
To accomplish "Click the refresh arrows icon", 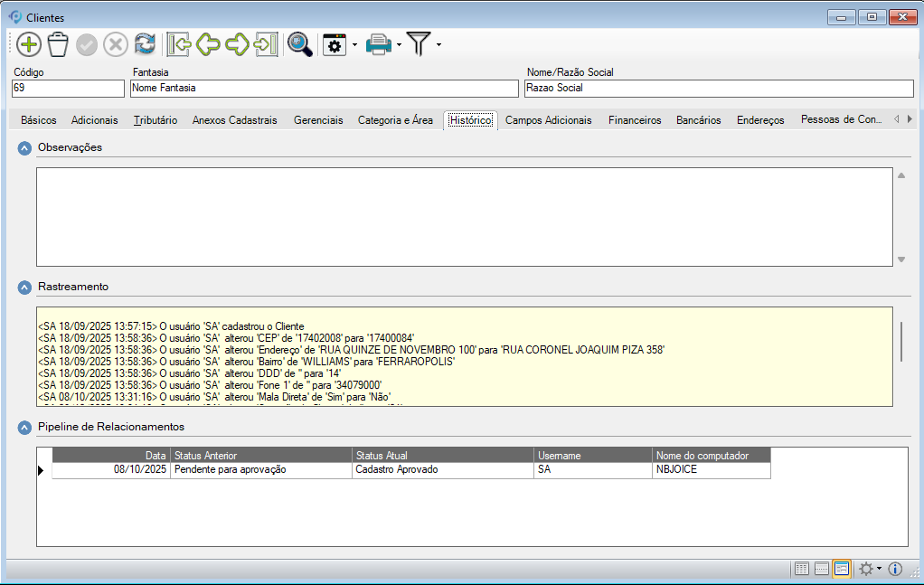I will click(x=145, y=44).
